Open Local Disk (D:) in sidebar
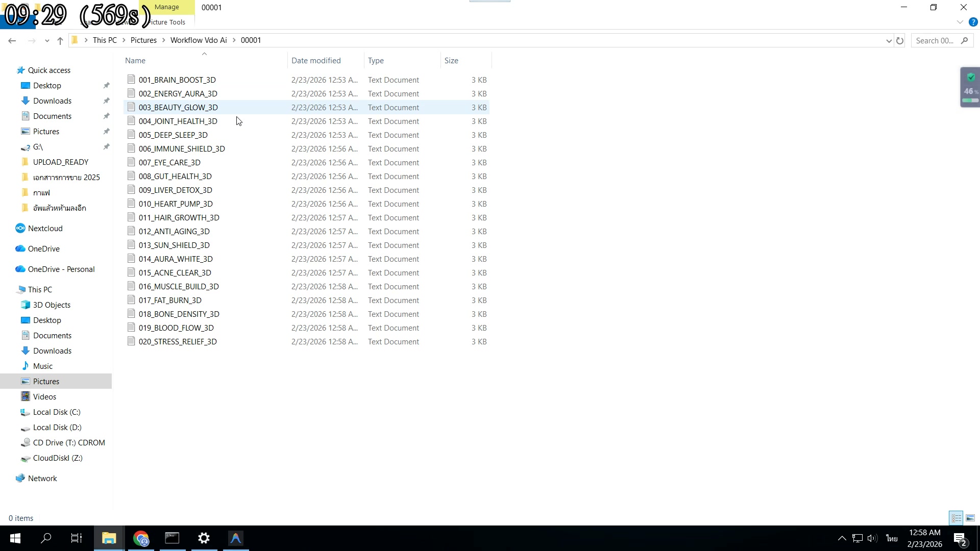 click(x=57, y=427)
